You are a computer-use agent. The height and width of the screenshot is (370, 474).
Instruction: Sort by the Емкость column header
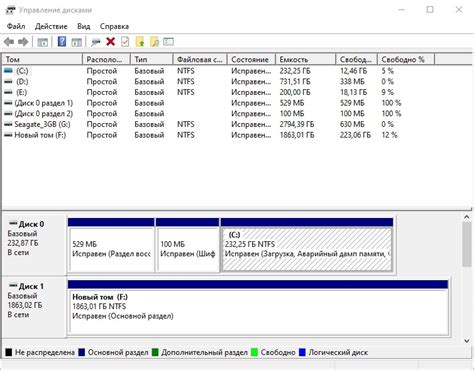pyautogui.click(x=305, y=59)
